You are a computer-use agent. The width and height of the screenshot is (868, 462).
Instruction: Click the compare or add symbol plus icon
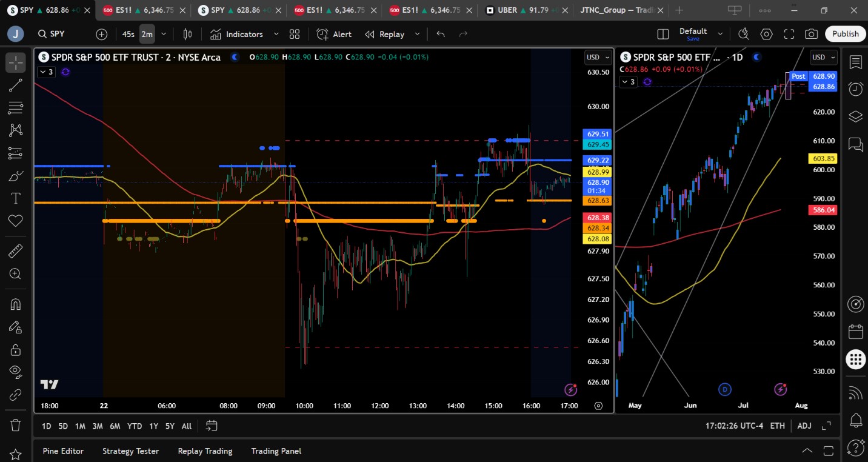(101, 35)
